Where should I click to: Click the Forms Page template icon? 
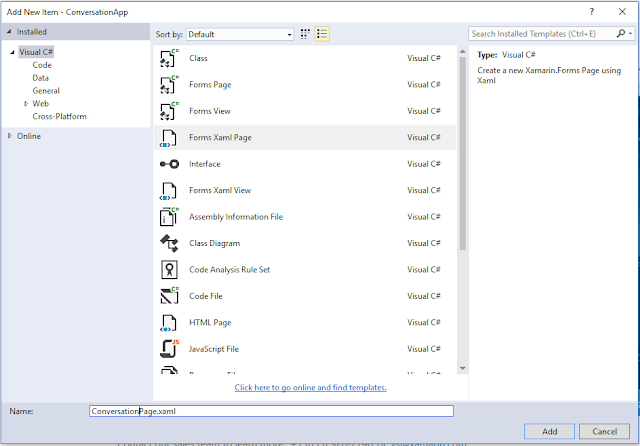click(x=169, y=85)
